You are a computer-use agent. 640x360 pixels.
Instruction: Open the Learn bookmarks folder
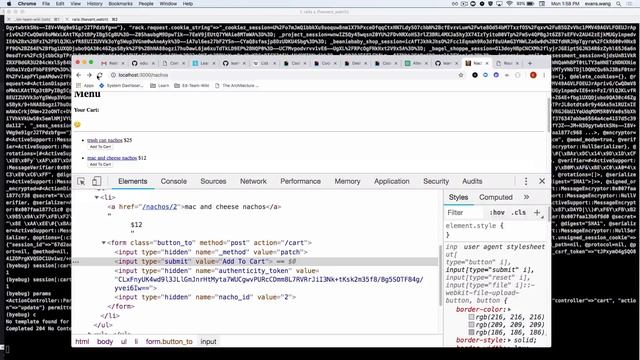click(x=160, y=86)
